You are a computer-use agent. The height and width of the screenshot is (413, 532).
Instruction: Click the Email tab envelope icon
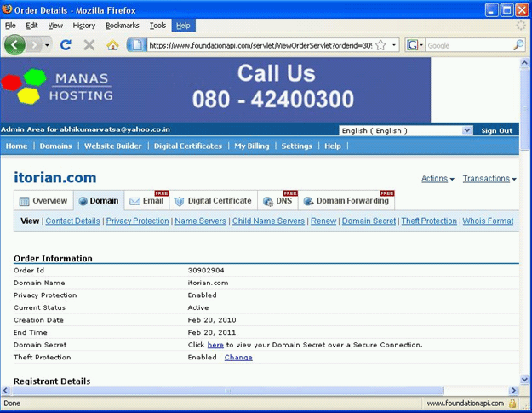(134, 201)
